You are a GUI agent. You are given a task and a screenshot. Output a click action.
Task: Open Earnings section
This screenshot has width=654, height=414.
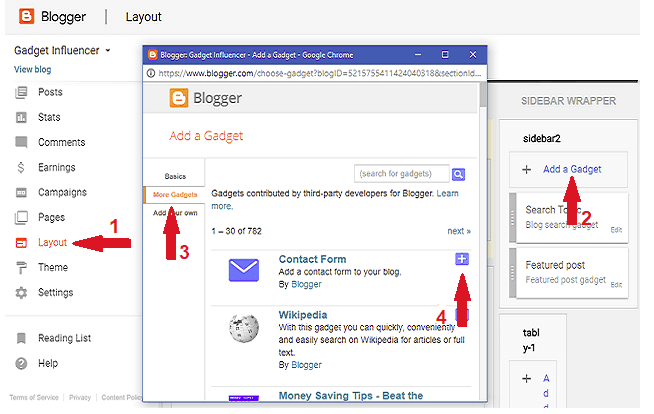(57, 167)
